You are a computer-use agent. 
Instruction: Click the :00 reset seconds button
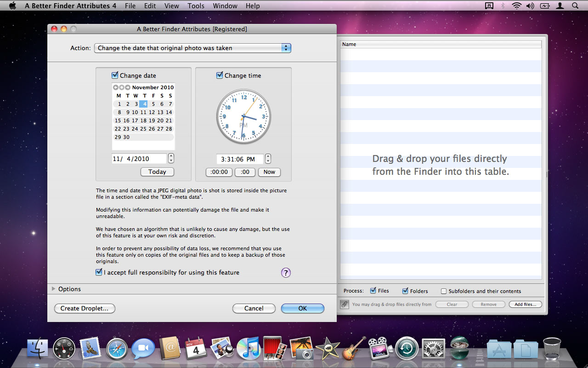click(245, 172)
